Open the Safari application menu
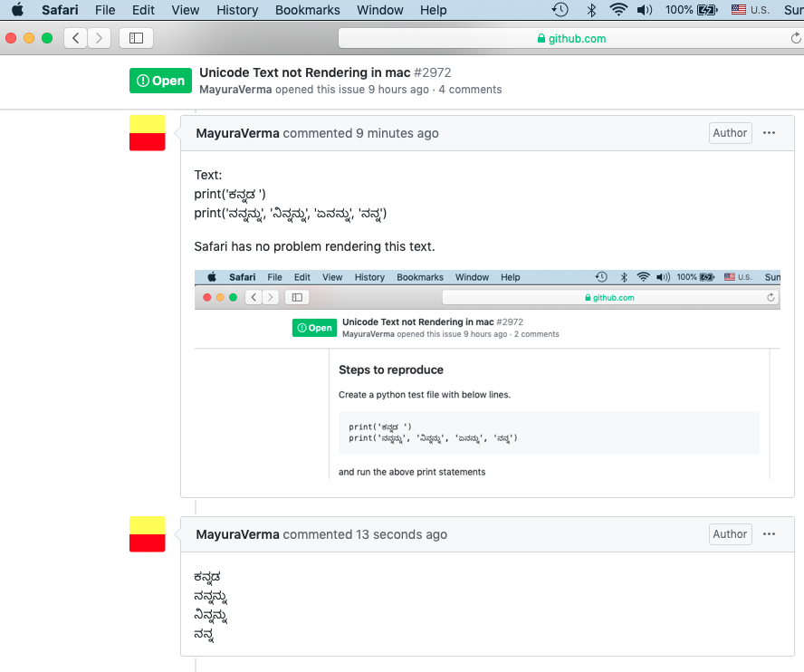804x672 pixels. click(x=60, y=10)
